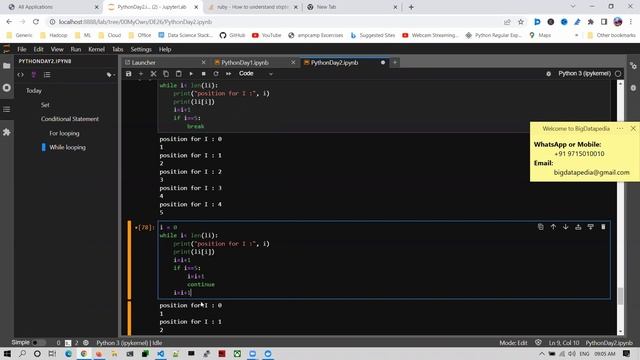Interrupt the kernel with the stop icon
This screenshot has width=640, height=360.
tap(203, 74)
